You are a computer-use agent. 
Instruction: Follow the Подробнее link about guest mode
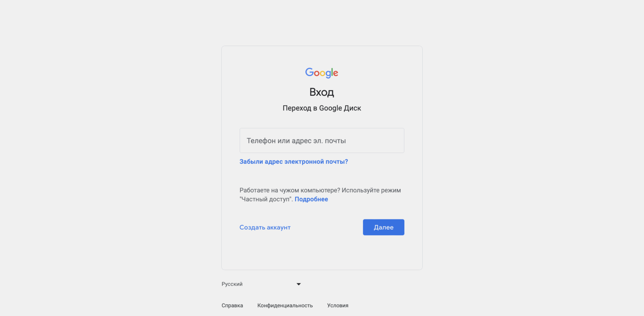pyautogui.click(x=311, y=199)
